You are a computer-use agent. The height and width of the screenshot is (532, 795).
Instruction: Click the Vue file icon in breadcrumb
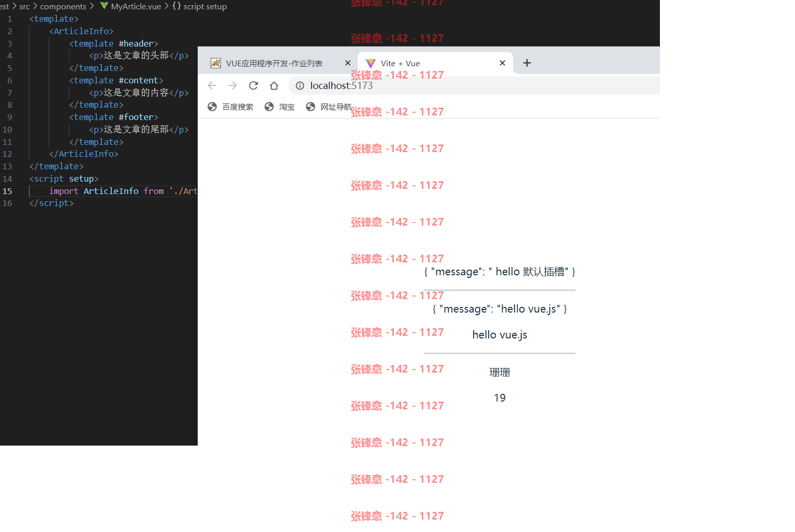tap(105, 6)
